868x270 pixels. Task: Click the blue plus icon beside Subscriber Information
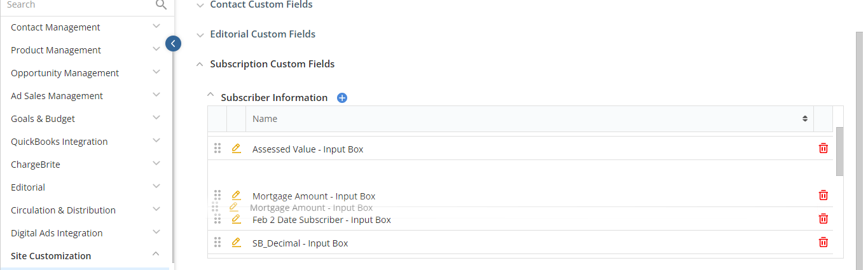(342, 98)
